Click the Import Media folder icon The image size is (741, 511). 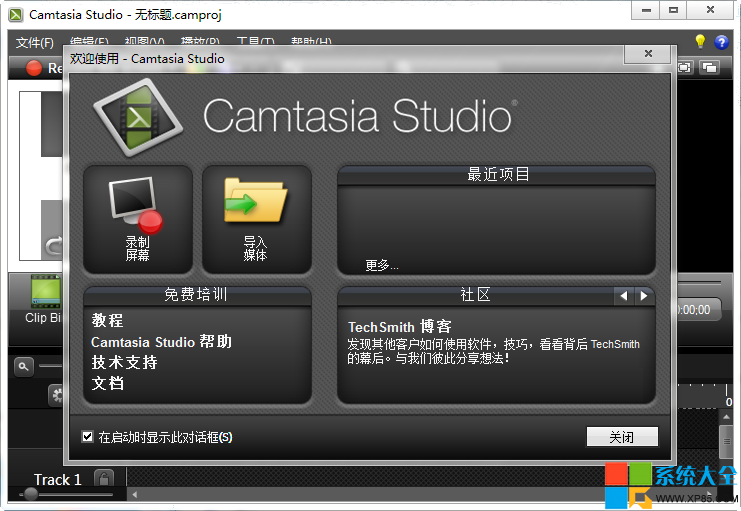click(x=255, y=200)
